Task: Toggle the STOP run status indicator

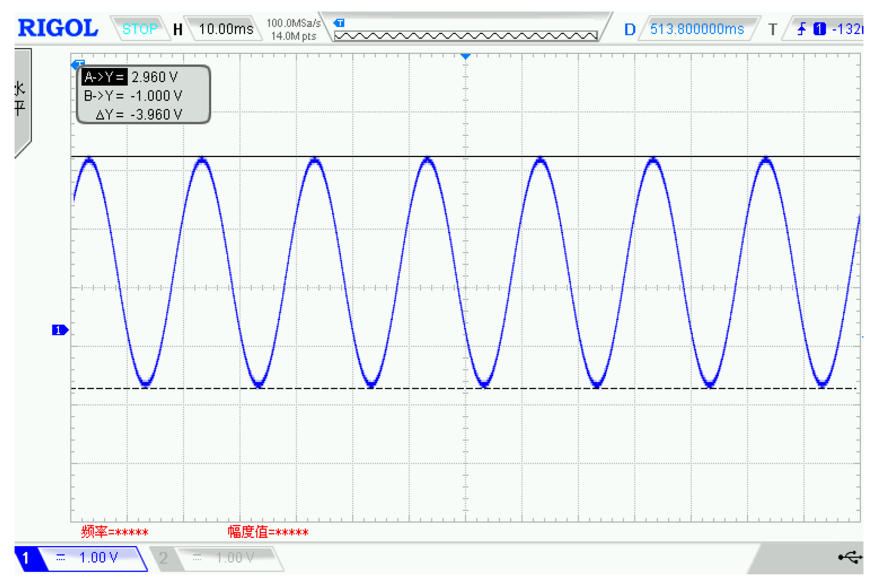Action: point(140,29)
